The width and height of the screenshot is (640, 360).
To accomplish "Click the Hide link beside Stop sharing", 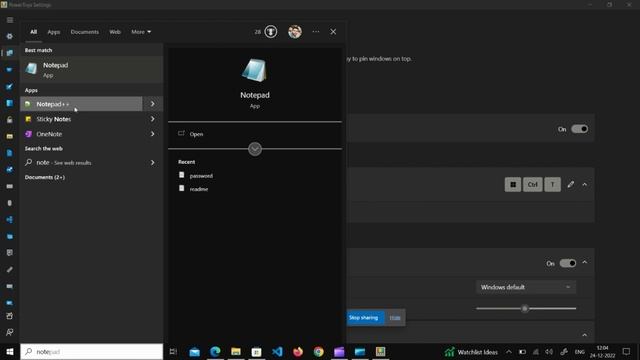I will pos(395,318).
